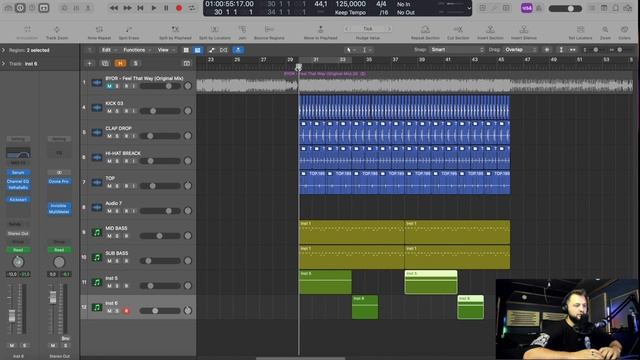Open the Channel EQ plugin slot
The width and height of the screenshot is (640, 360).
[18, 181]
